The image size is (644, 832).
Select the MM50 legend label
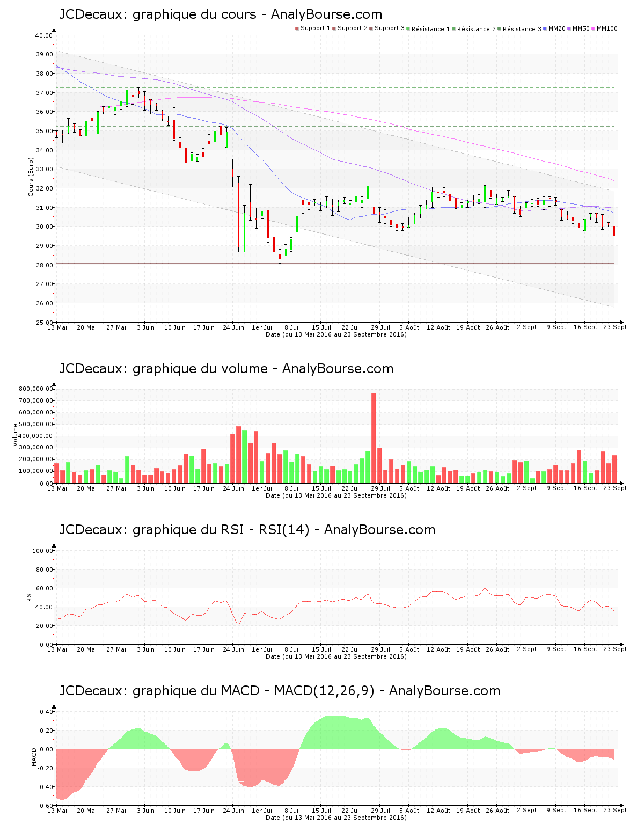pos(581,28)
